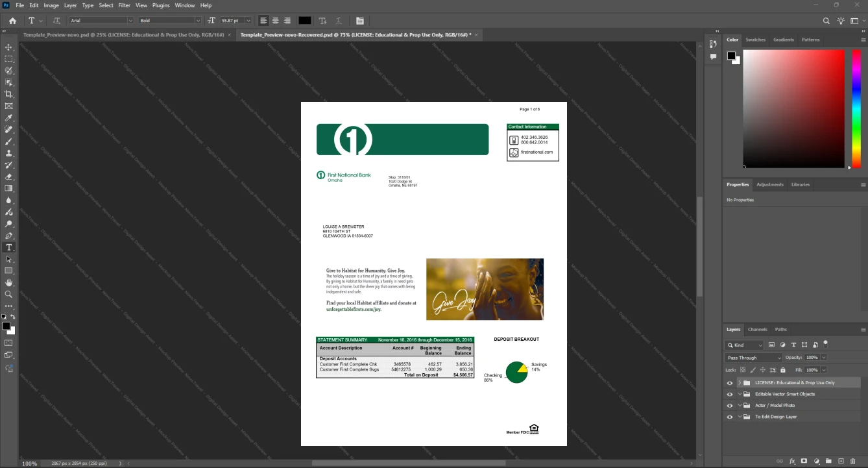This screenshot has height=468, width=868.
Task: Open the Fill slider dropdown arrow
Action: (x=824, y=370)
